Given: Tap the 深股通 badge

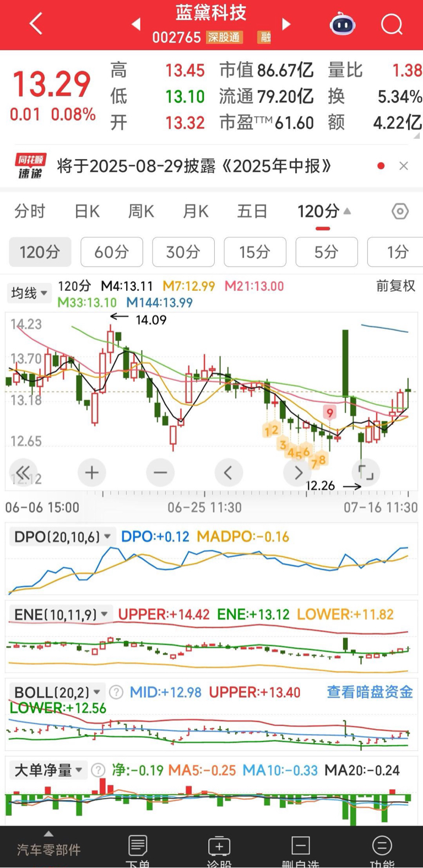Looking at the screenshot, I should [x=224, y=37].
